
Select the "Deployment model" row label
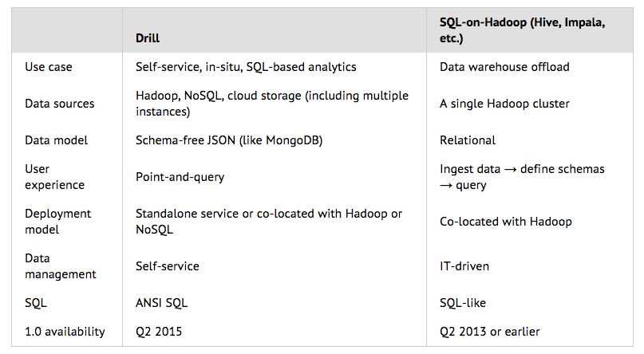(x=57, y=222)
